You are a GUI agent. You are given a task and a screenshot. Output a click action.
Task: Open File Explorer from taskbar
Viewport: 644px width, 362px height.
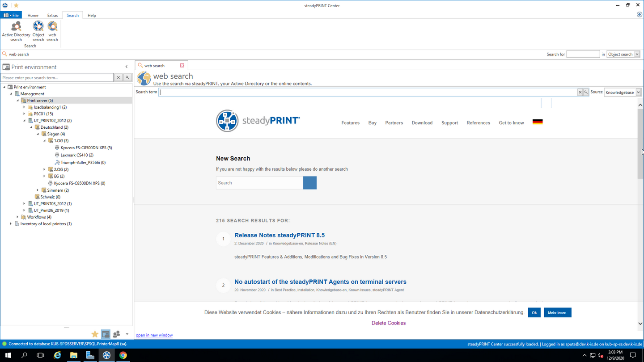73,355
